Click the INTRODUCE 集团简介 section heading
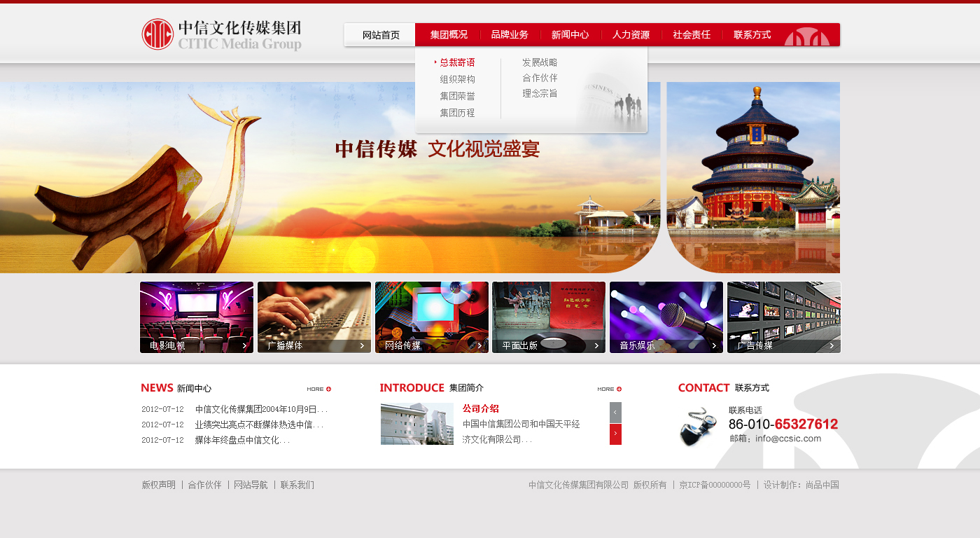This screenshot has height=538, width=980. pyautogui.click(x=432, y=388)
